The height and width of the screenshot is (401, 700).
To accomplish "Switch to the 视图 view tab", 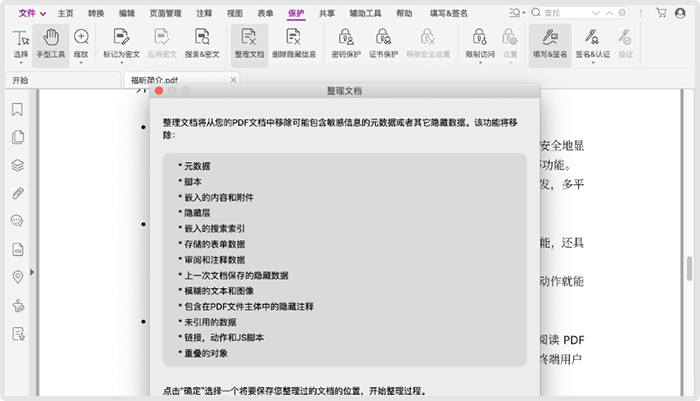I will (235, 13).
